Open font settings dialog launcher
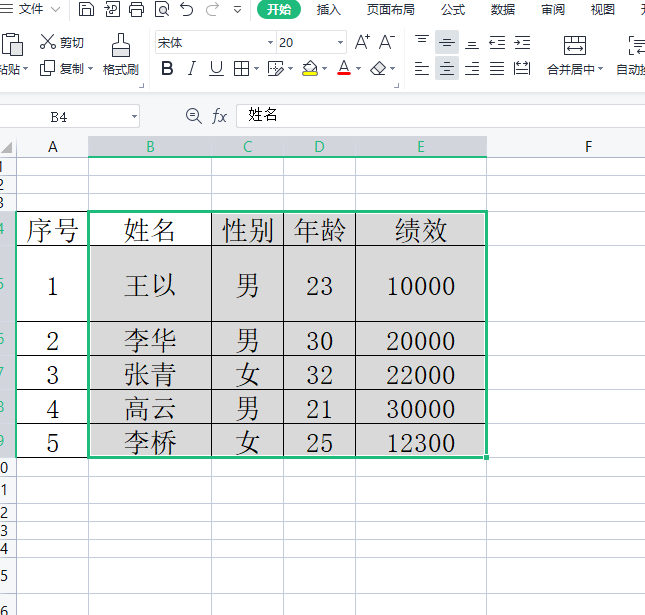Image resolution: width=645 pixels, height=615 pixels. tap(397, 86)
